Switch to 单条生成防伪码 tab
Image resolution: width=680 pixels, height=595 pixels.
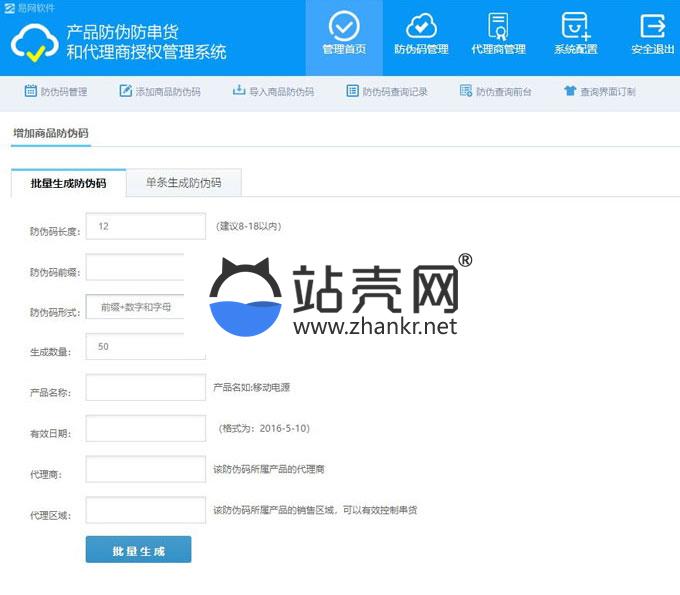(184, 183)
